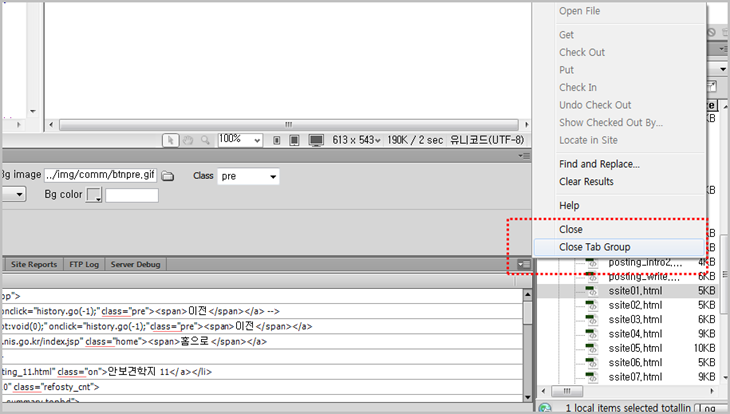Screen dimensions: 730x414
Task: Choose Help in the context menu
Action: [569, 205]
